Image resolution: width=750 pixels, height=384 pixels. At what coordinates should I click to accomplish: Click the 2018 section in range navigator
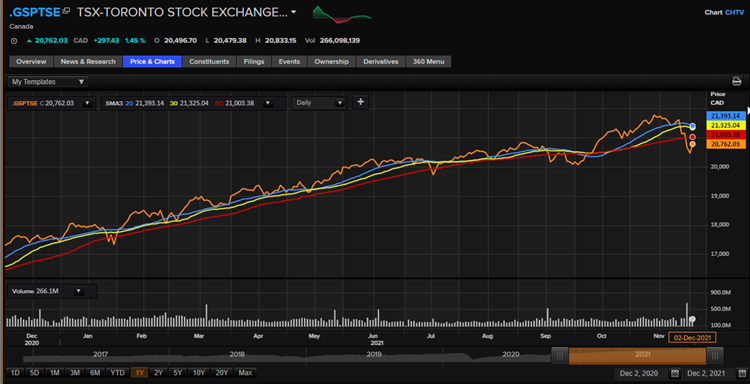point(237,355)
